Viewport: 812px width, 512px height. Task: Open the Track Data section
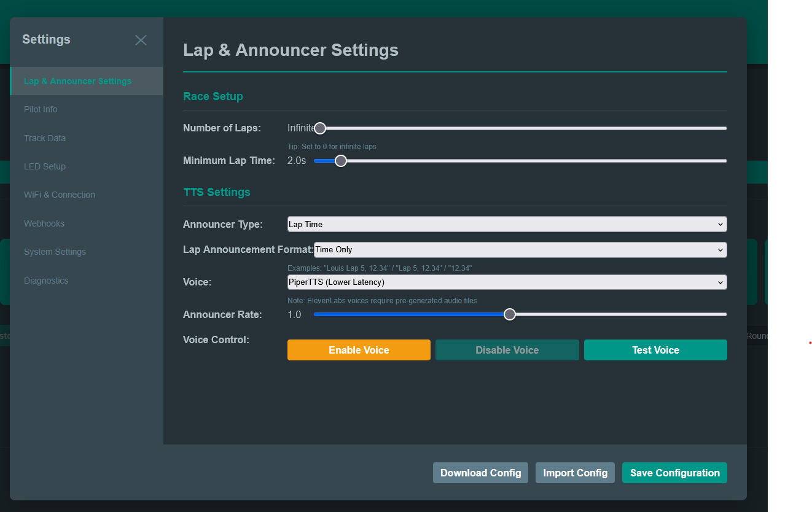tap(87, 138)
